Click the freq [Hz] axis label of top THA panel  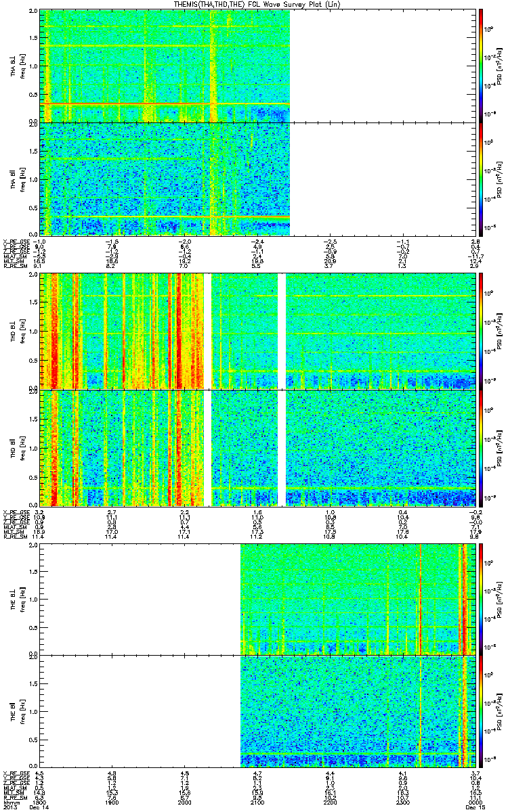coord(24,66)
